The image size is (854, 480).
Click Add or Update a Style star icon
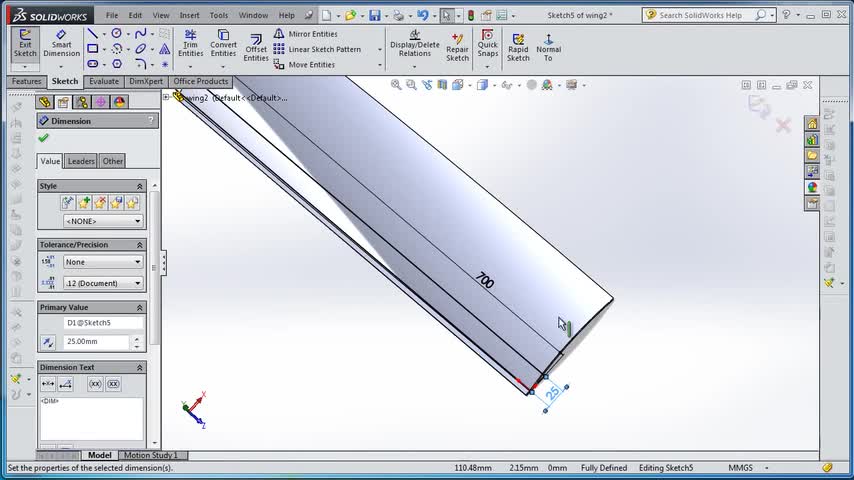[x=83, y=203]
